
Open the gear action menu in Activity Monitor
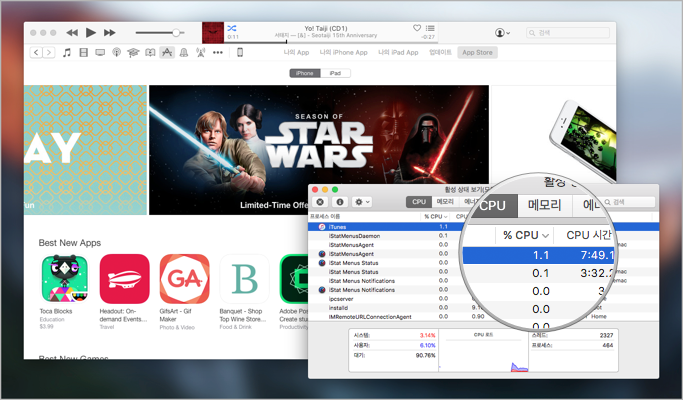point(362,202)
